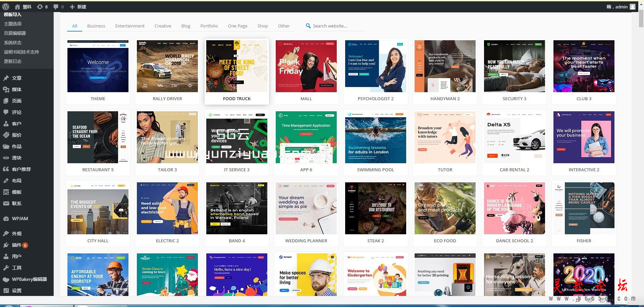Select the All filter tab
The width and height of the screenshot is (644, 307).
point(74,26)
